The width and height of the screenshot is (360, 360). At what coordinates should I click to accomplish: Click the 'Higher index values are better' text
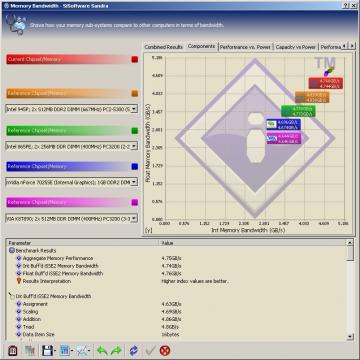195,281
